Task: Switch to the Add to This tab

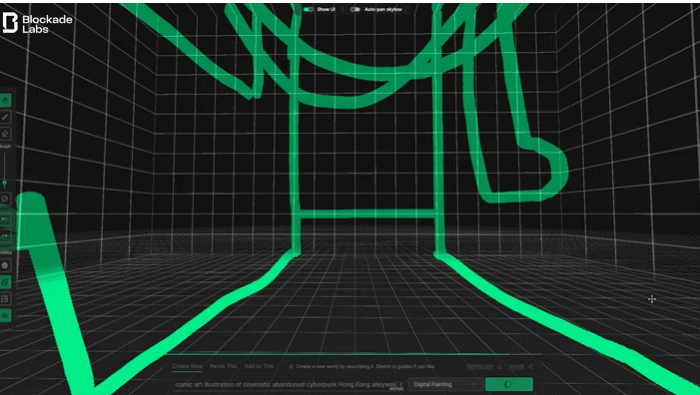Action: [x=259, y=366]
